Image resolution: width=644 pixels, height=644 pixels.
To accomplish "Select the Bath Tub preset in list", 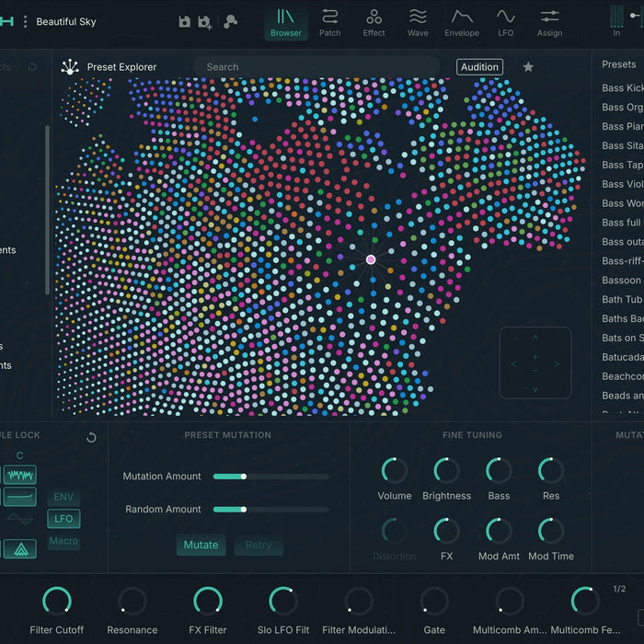I will tap(623, 299).
